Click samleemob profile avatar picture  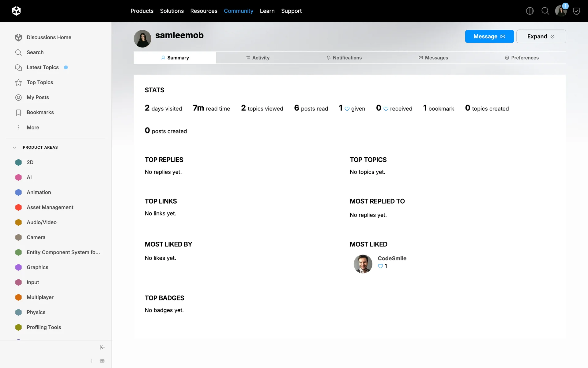click(142, 39)
